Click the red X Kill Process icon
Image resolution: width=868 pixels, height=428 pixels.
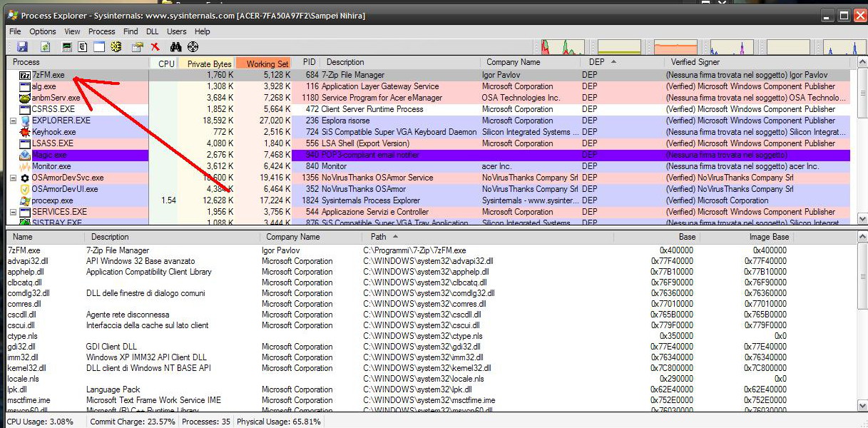click(155, 47)
